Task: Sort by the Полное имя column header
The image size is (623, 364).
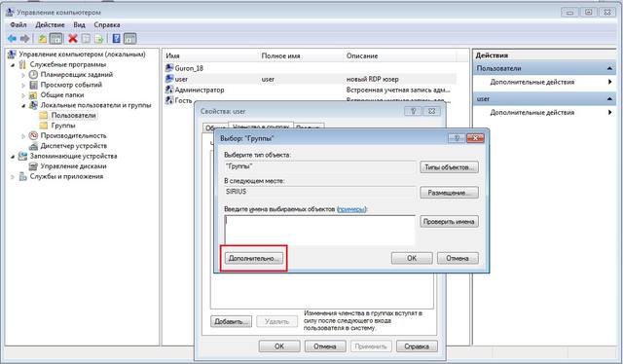Action: pos(301,56)
